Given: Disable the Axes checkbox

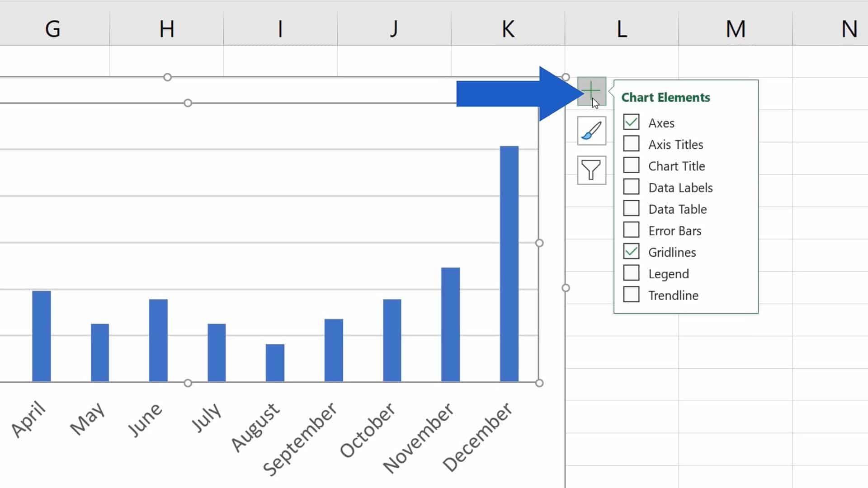Looking at the screenshot, I should tap(631, 123).
